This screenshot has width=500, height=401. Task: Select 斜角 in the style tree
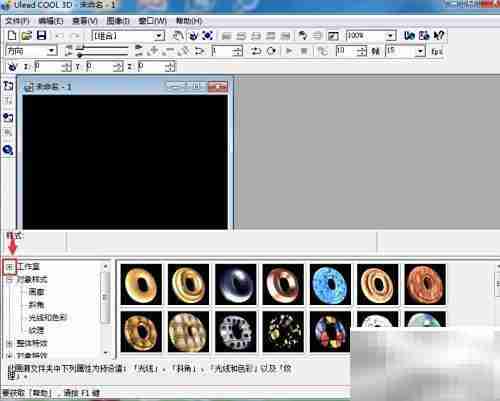36,305
